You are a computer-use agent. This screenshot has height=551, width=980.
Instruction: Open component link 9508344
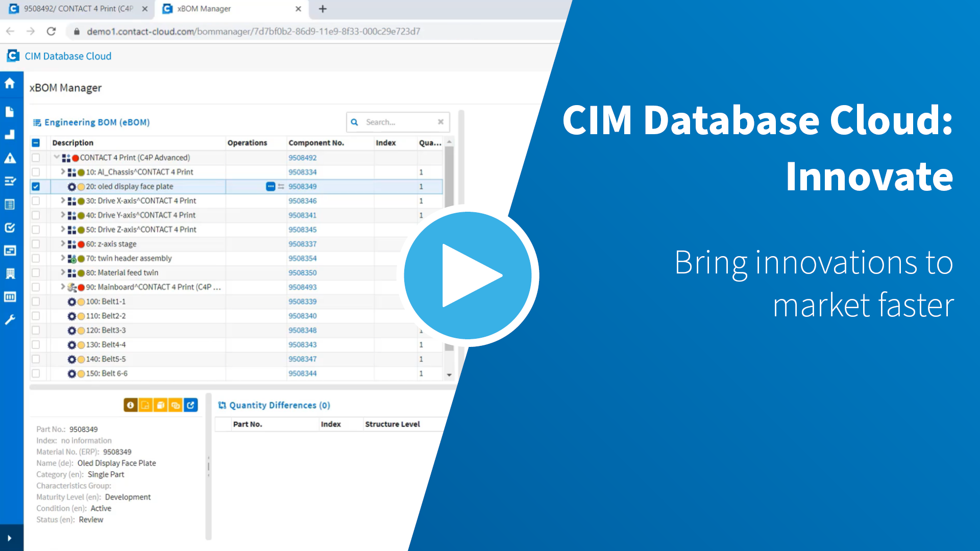click(302, 373)
